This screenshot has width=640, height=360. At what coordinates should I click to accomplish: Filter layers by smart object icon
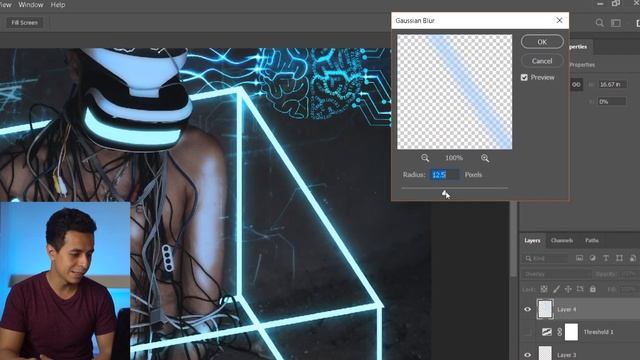click(x=633, y=258)
